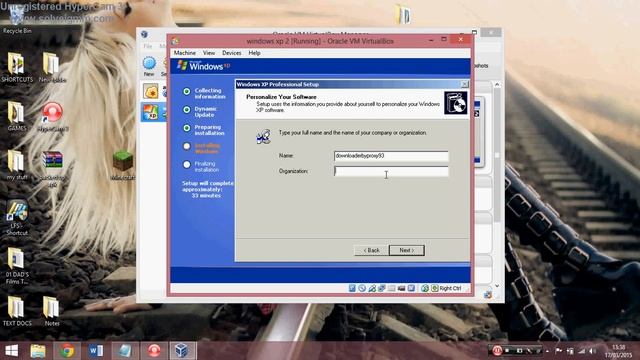This screenshot has width=640, height=360.
Task: Open the Notes desktop folder
Action: click(52, 311)
